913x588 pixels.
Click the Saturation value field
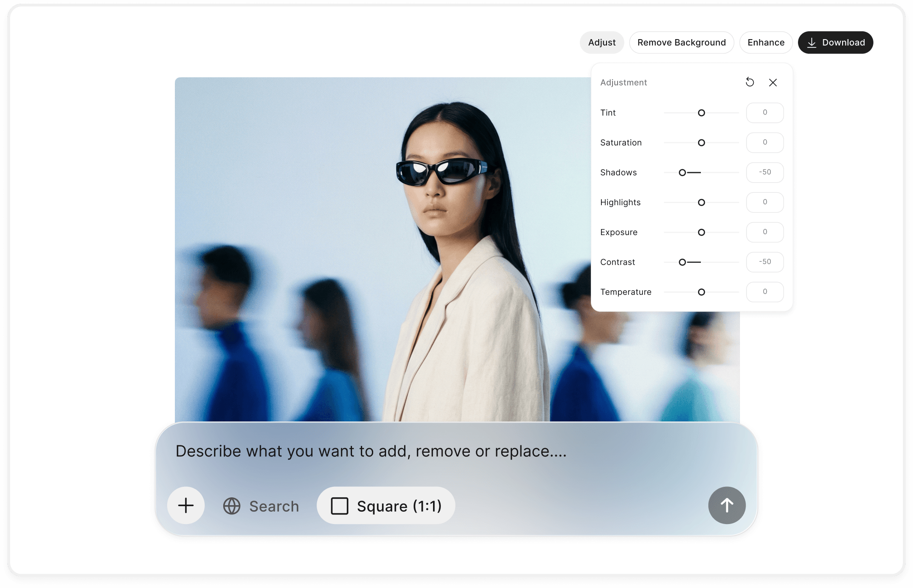click(765, 143)
